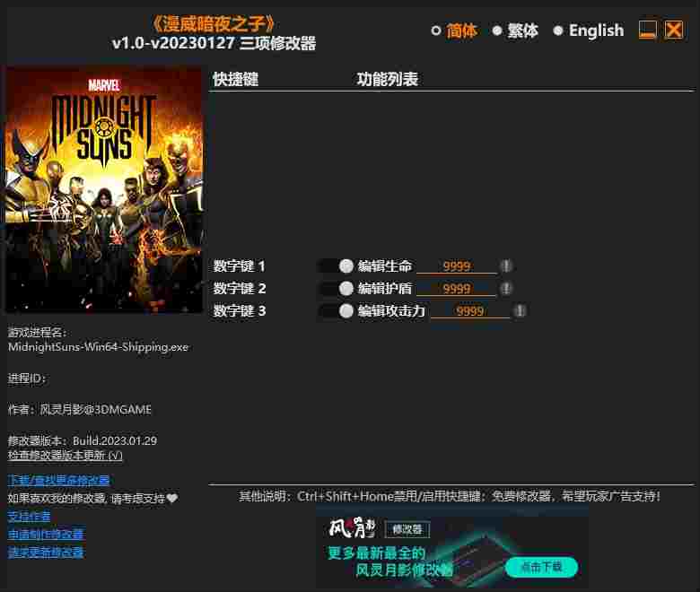Image resolution: width=700 pixels, height=592 pixels.
Task: Click the 《漫威暗夜之子》 title text
Action: tap(214, 24)
